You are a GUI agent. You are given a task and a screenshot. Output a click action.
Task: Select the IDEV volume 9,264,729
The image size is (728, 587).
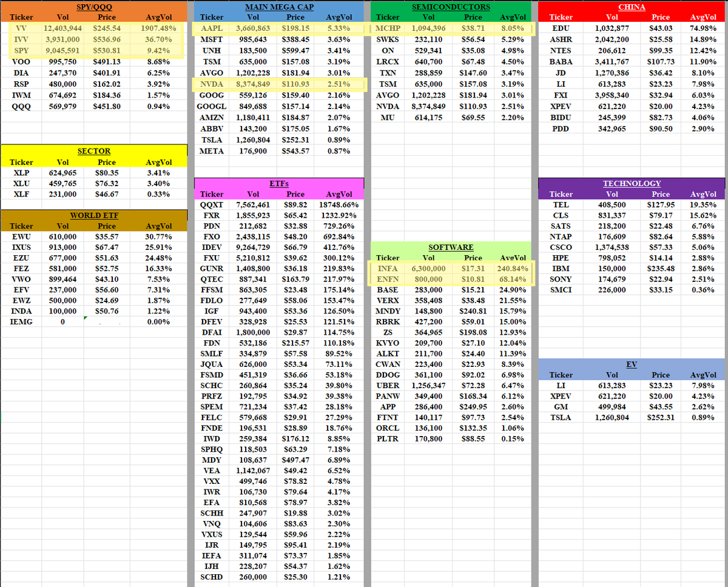[254, 247]
